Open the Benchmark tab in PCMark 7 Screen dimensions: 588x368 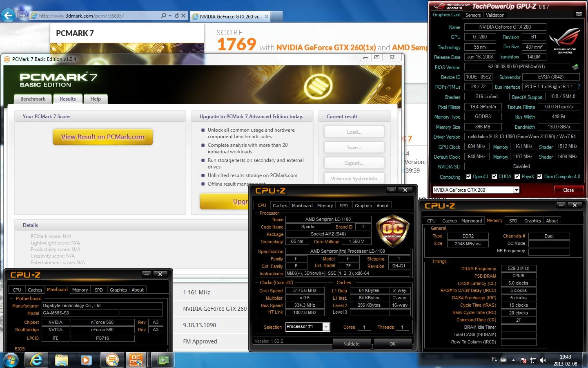33,99
